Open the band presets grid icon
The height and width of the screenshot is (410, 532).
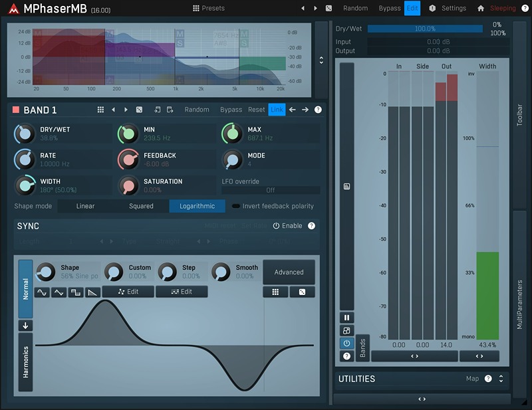(x=100, y=110)
